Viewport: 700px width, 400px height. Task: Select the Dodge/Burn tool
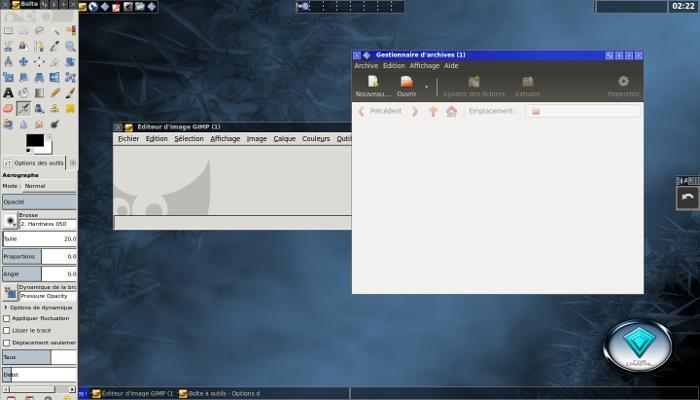pos(55,124)
